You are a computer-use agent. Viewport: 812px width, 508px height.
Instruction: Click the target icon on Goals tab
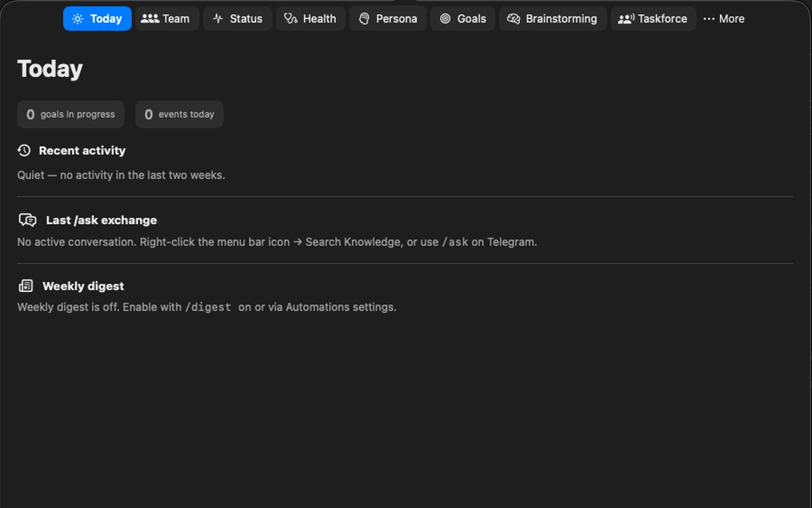pos(445,19)
